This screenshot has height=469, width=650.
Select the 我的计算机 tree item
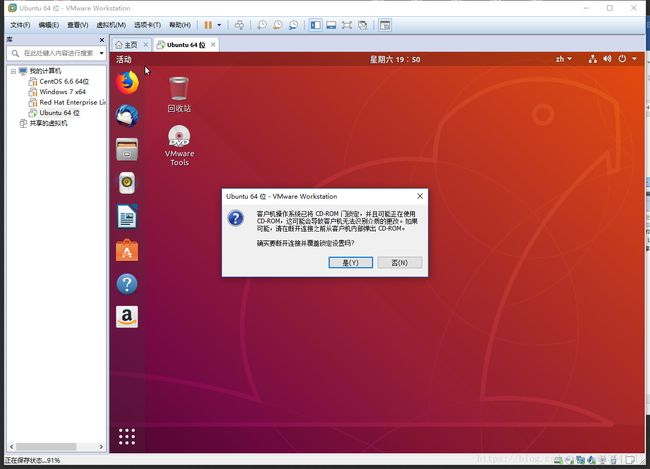pyautogui.click(x=45, y=71)
